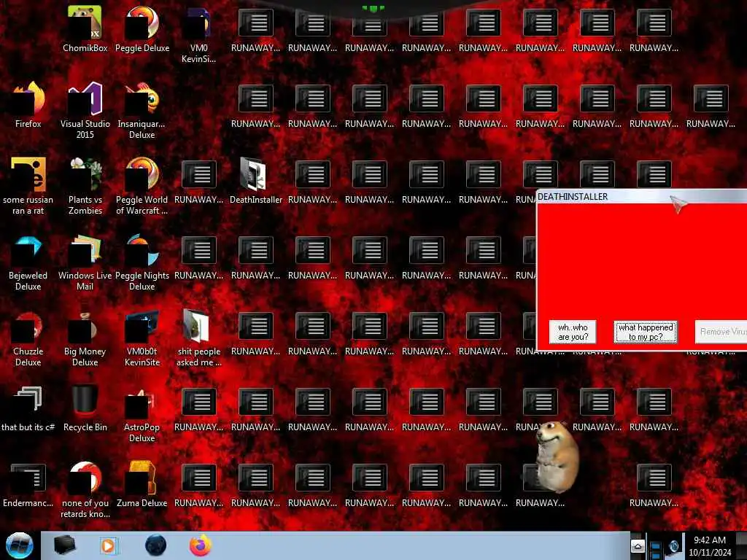The image size is (747, 560).
Task: Select Peggle World of Warcraft icon
Action: point(142,186)
